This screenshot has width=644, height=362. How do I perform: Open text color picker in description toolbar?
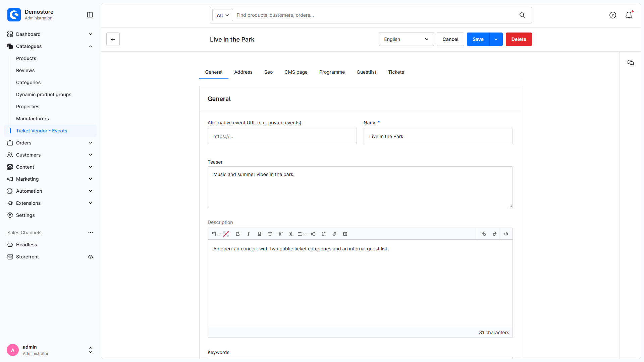tap(226, 234)
